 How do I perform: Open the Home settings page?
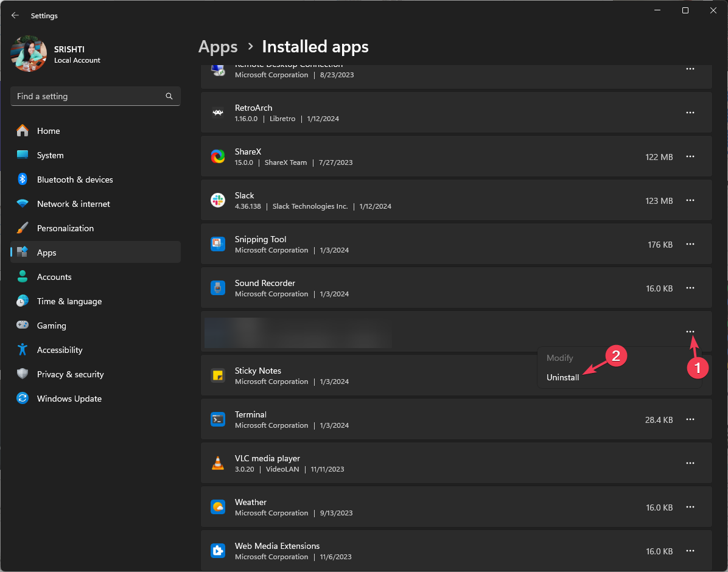96,131
